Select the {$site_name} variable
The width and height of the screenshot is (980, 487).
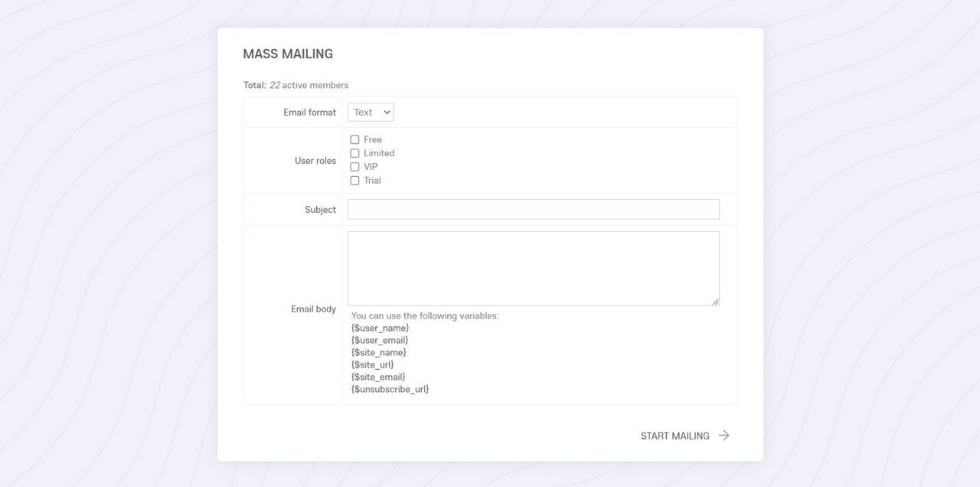point(377,352)
